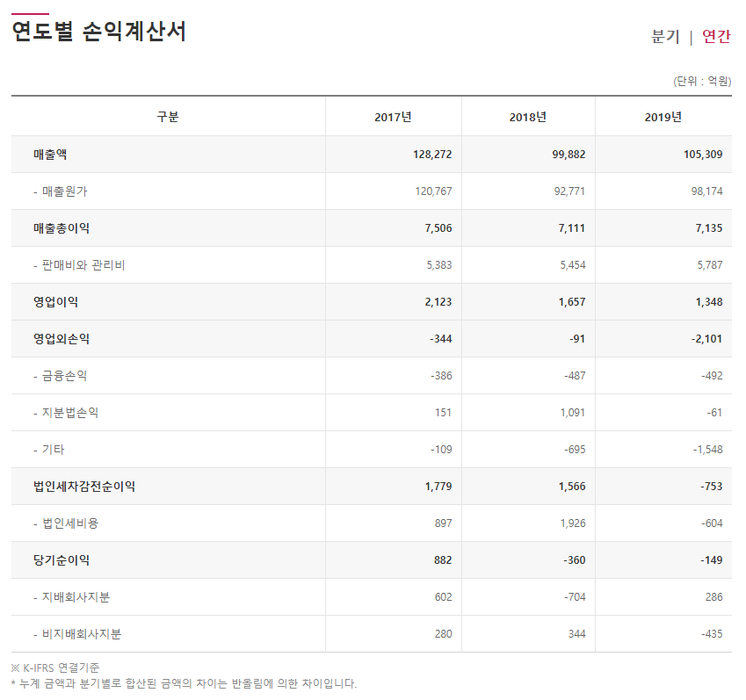Click the 지분법손익 value 1,091

(573, 413)
